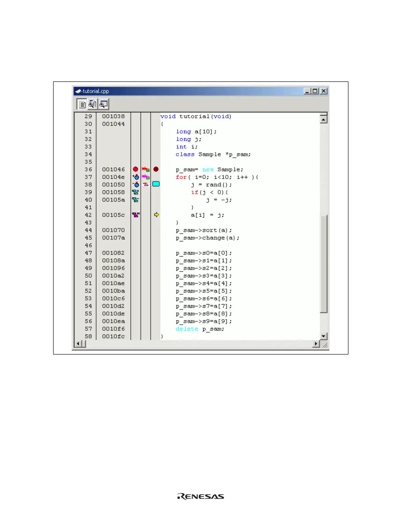Click the horizontal scrollbar left arrow
402x532 pixels.
click(x=78, y=344)
